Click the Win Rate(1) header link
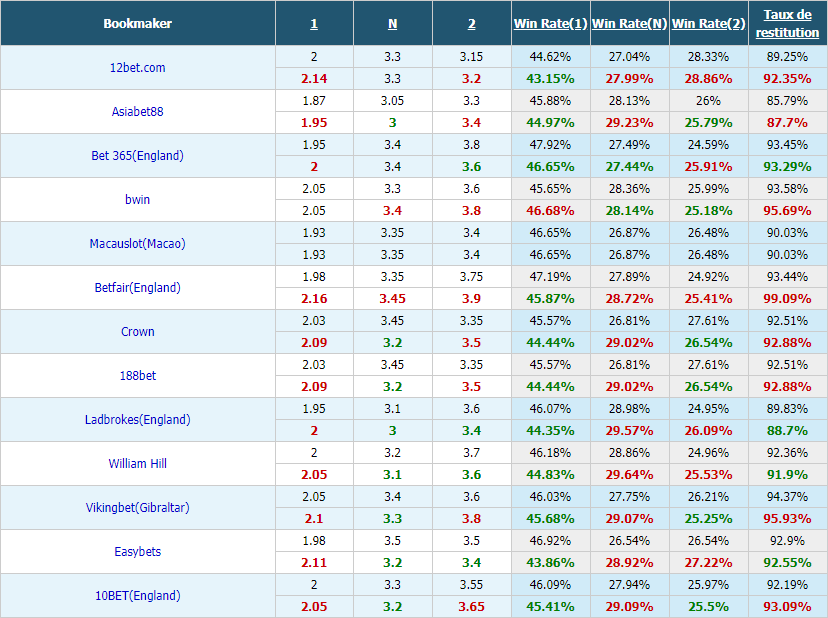The height and width of the screenshot is (618, 828). pos(550,24)
